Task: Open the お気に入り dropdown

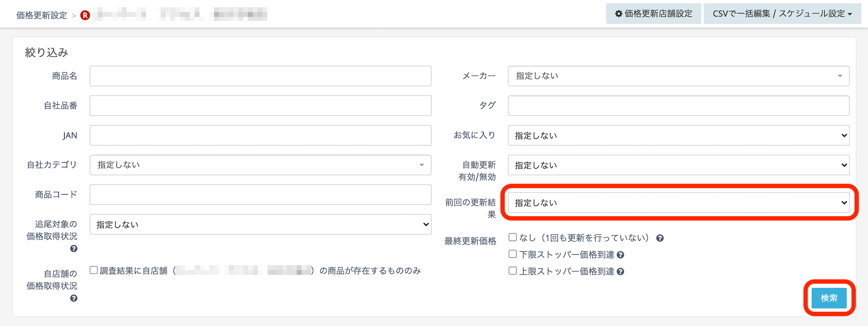Action: [678, 136]
